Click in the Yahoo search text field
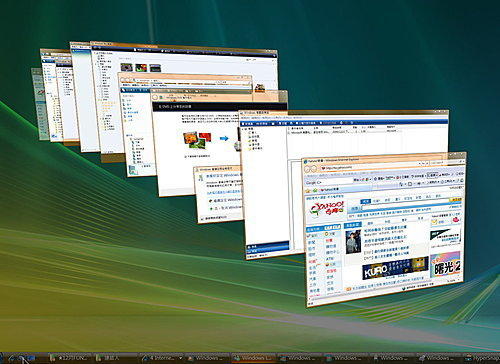 click(x=405, y=207)
